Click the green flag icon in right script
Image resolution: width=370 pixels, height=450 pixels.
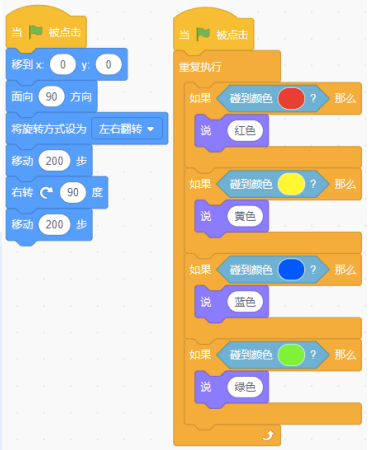click(x=203, y=34)
